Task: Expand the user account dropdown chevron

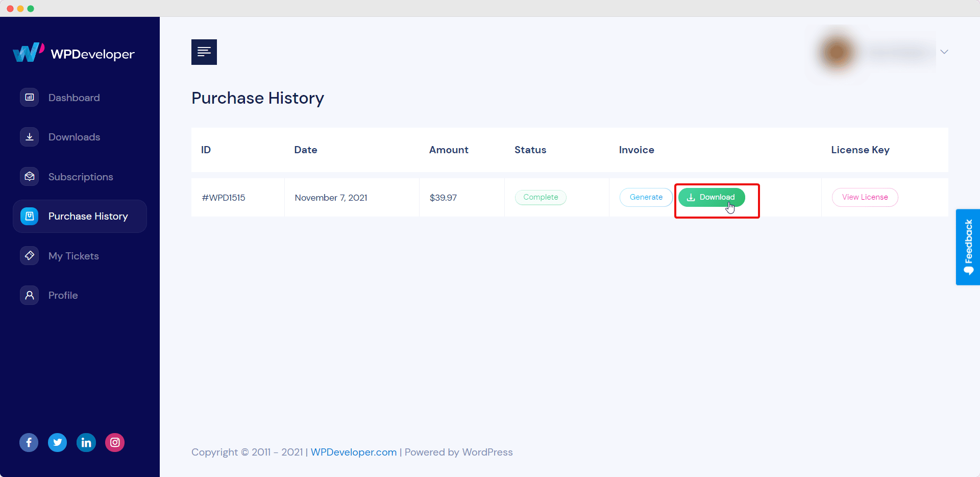Action: point(944,52)
